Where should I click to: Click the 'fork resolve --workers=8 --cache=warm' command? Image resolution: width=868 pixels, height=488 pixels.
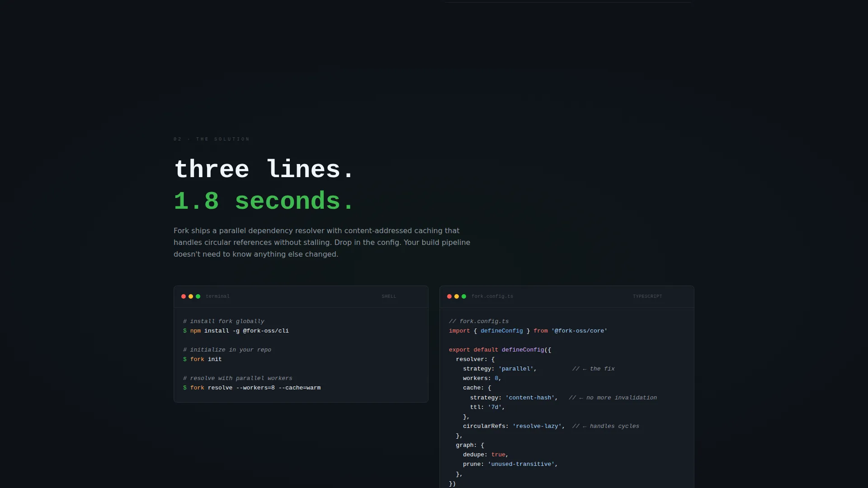coord(255,388)
